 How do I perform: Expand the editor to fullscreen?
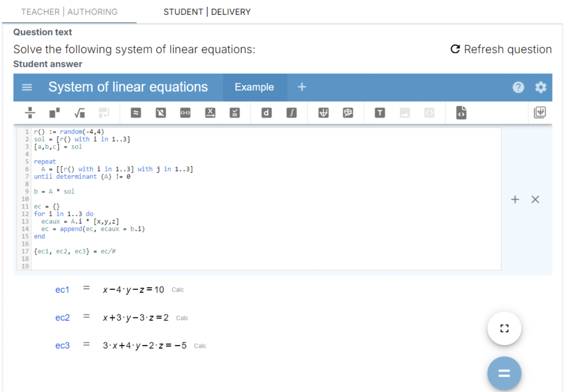(504, 328)
